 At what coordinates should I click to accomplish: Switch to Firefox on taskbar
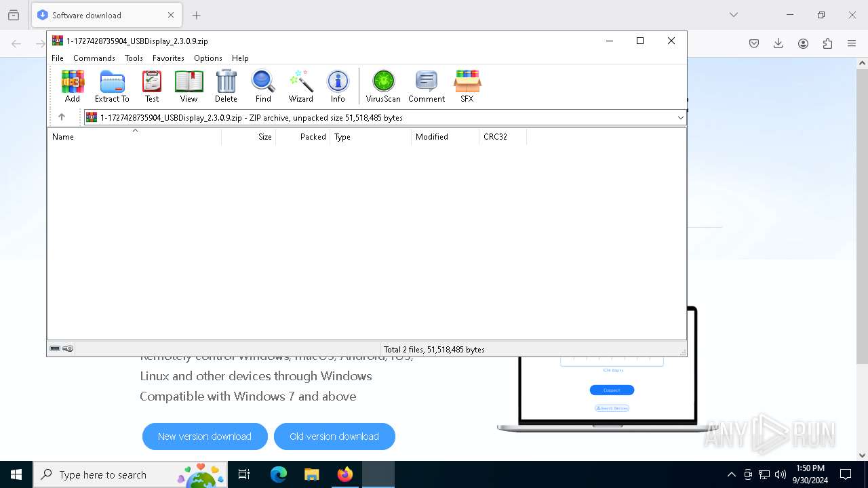[345, 474]
